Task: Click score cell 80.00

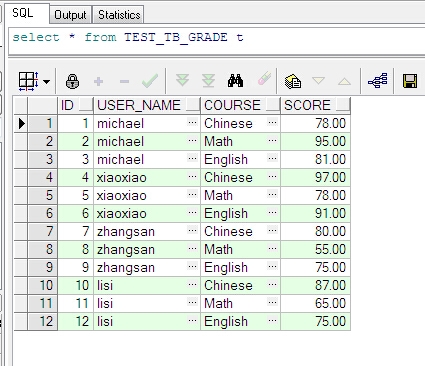Action: (315, 232)
